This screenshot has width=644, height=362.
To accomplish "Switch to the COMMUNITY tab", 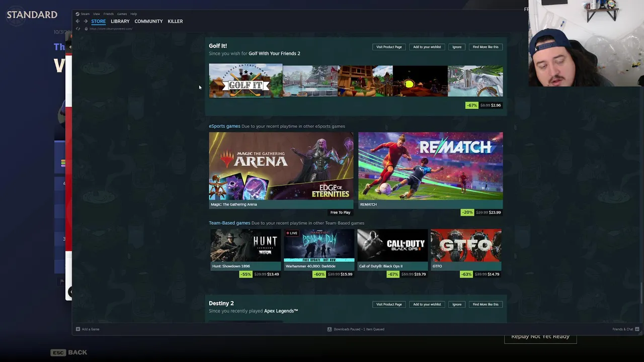I will [148, 21].
